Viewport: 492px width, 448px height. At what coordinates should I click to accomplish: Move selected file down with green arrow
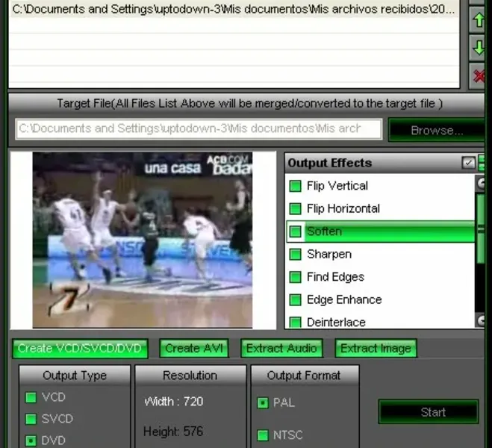[x=479, y=48]
